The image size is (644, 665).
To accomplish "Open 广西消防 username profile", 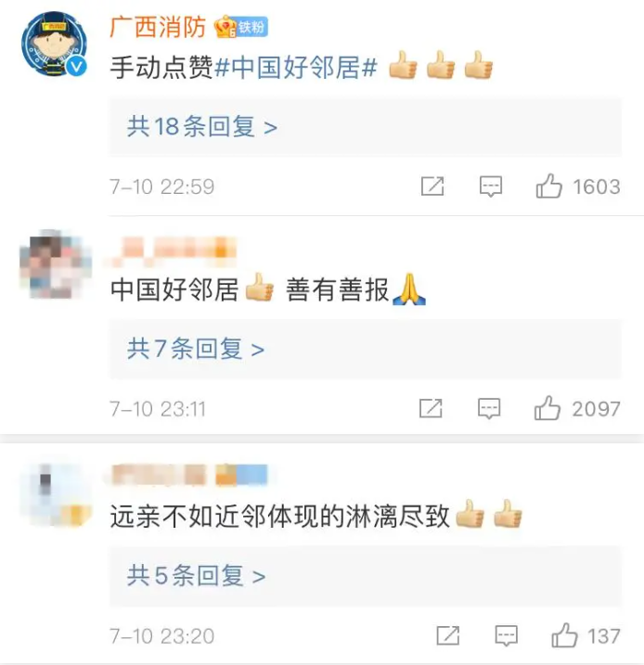I will coord(158,27).
